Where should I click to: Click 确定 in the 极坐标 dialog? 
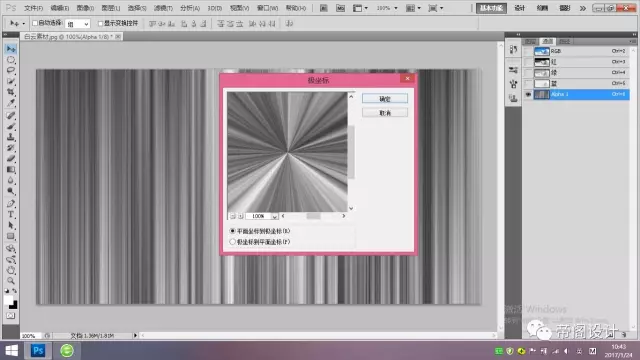point(384,99)
